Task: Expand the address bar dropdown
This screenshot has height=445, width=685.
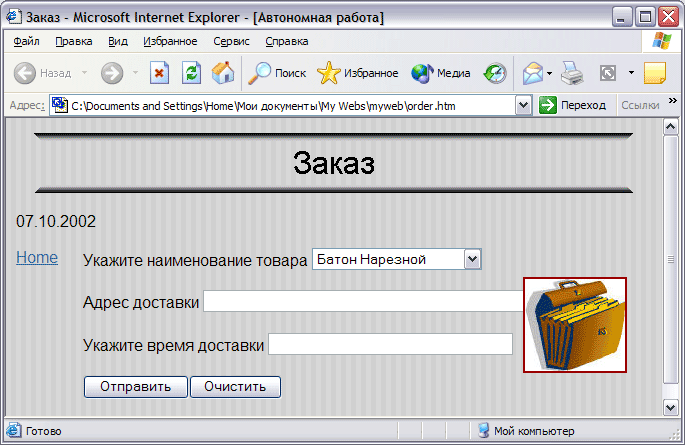Action: [x=523, y=105]
